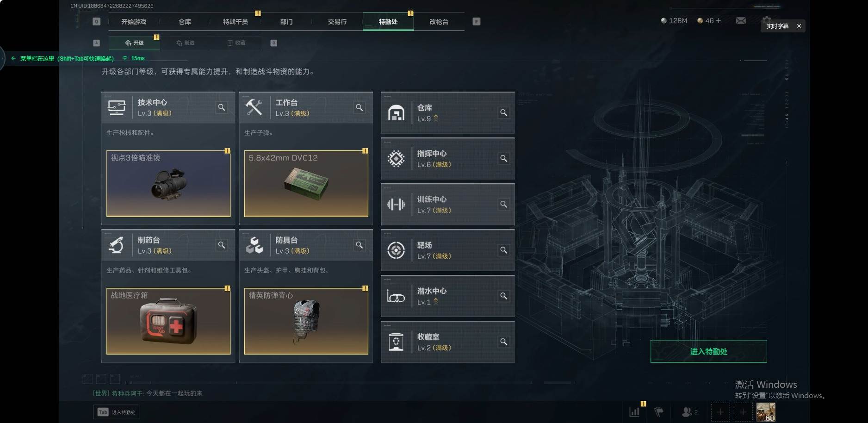Open the mail envelope icon
Viewport: 868px width, 423px height.
(741, 21)
